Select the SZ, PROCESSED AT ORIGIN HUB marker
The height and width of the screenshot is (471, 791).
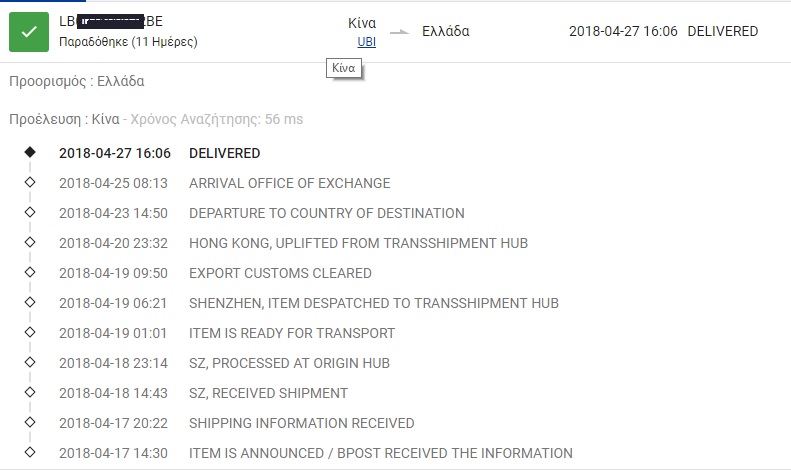tap(30, 363)
